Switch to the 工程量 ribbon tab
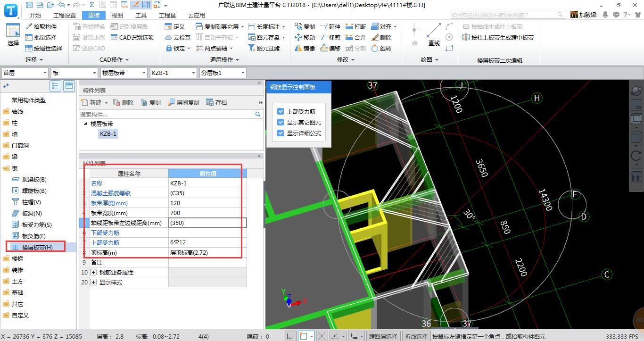Viewport: 644px width, 341px height. coord(167,15)
